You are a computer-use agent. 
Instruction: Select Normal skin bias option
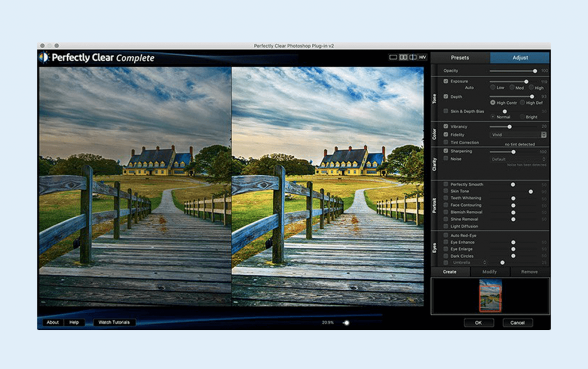click(x=493, y=117)
